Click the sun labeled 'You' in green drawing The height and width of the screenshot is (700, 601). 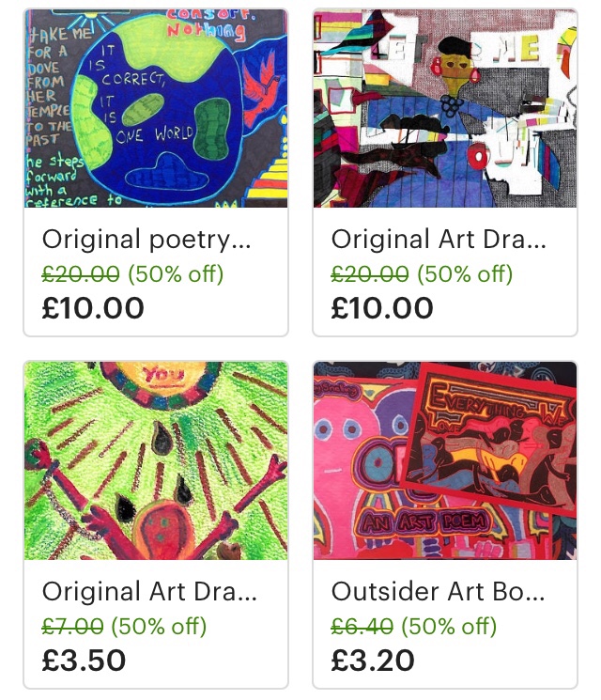[162, 383]
